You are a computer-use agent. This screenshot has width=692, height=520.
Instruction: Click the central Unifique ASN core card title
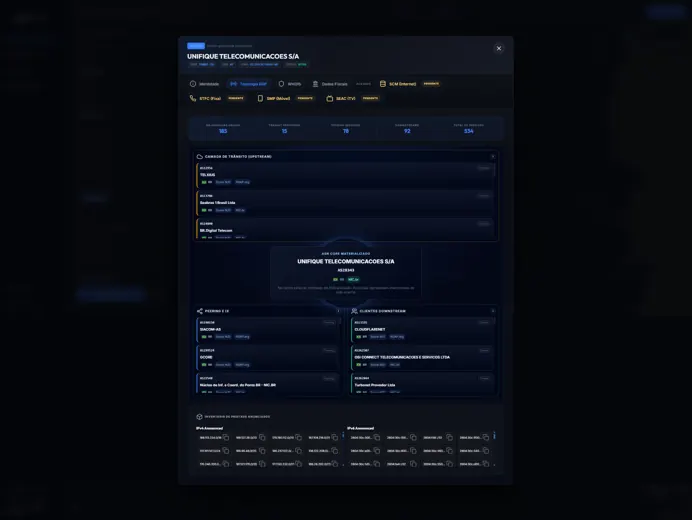[x=346, y=262]
